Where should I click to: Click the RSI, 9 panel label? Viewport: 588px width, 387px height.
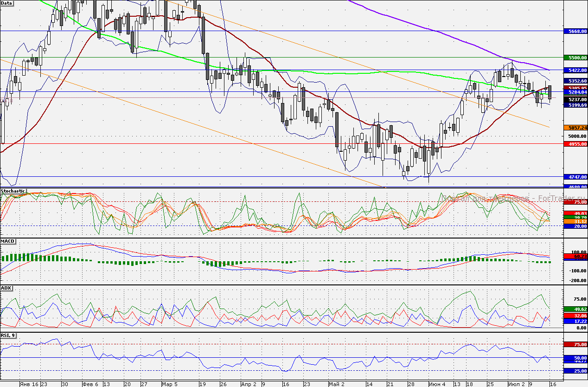(8, 335)
